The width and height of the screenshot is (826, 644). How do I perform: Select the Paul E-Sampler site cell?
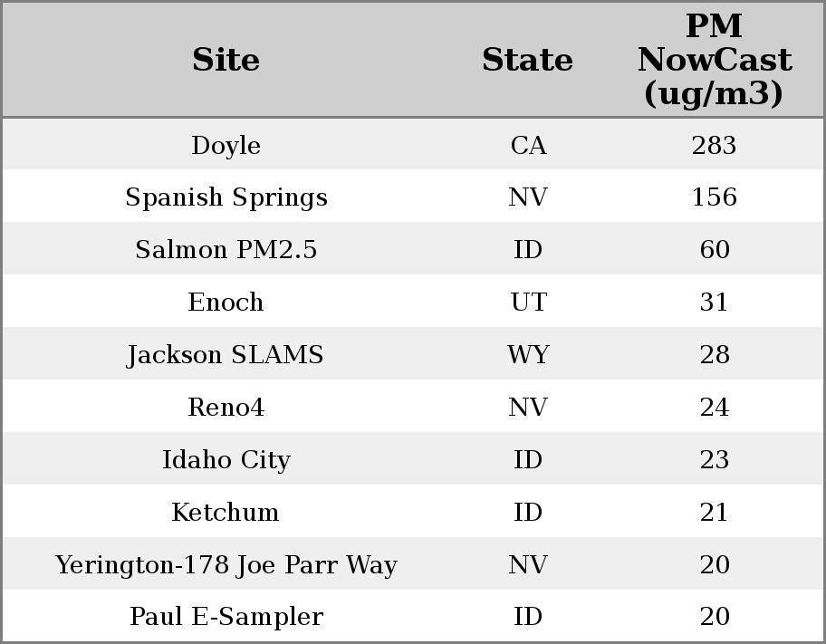click(x=226, y=617)
